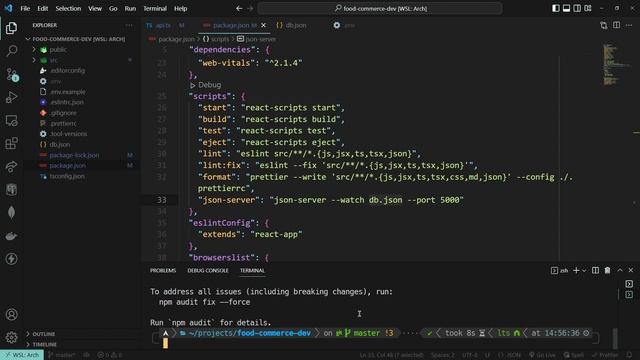Screen dimensions: 640x360
Task: Open the Selection menu
Action: coord(68,8)
